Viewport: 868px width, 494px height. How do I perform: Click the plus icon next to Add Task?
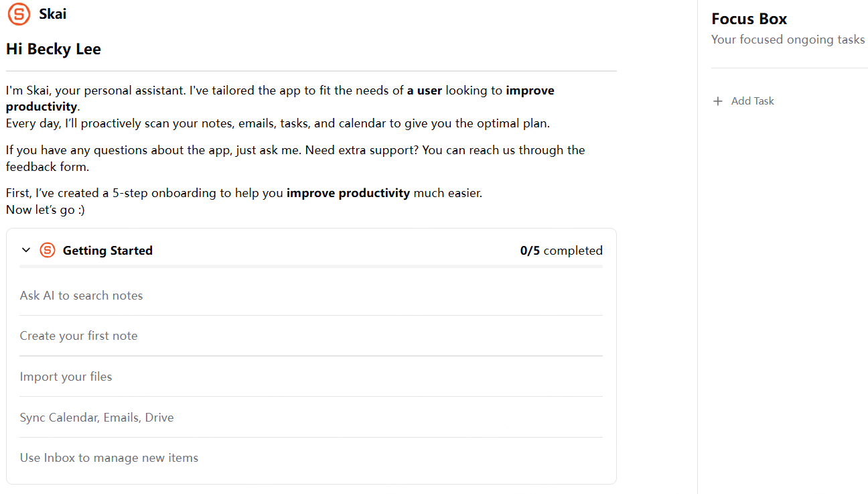tap(718, 101)
